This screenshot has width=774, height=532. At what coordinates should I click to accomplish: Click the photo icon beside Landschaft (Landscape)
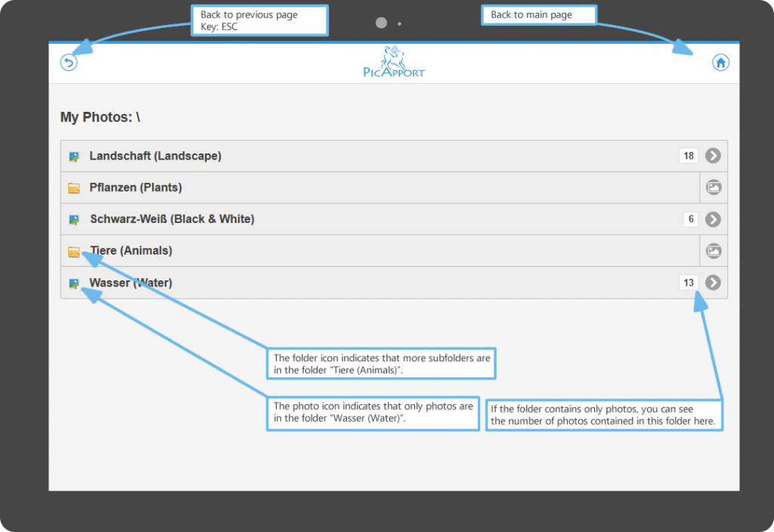pyautogui.click(x=74, y=156)
